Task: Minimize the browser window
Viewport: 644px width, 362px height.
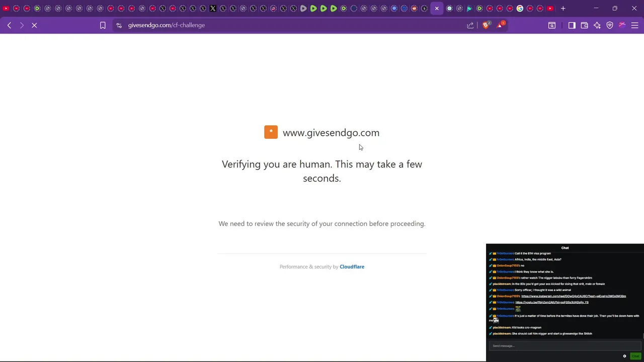Action: 596,9
